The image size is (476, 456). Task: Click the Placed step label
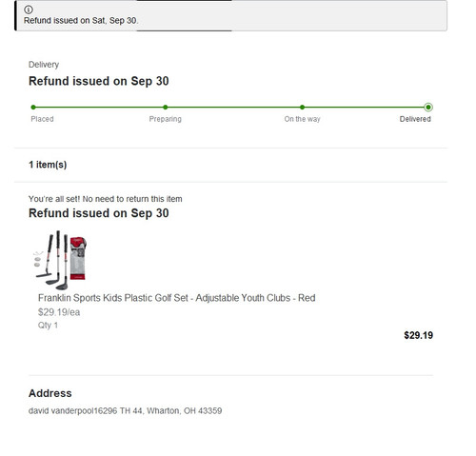[42, 119]
